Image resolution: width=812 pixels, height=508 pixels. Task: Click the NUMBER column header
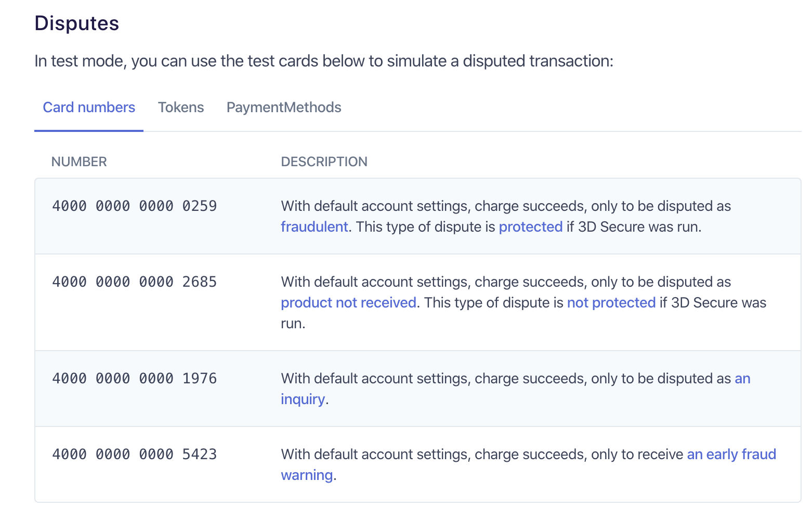(79, 162)
